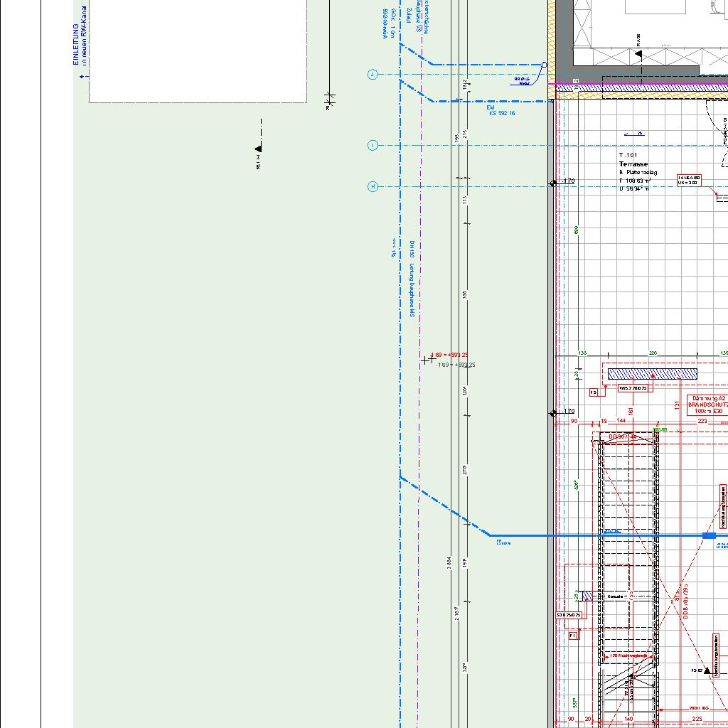The height and width of the screenshot is (728, 728).
Task: Click the 'Dämmung A2 BRANDSCHUTZ' note box
Action: click(x=707, y=405)
